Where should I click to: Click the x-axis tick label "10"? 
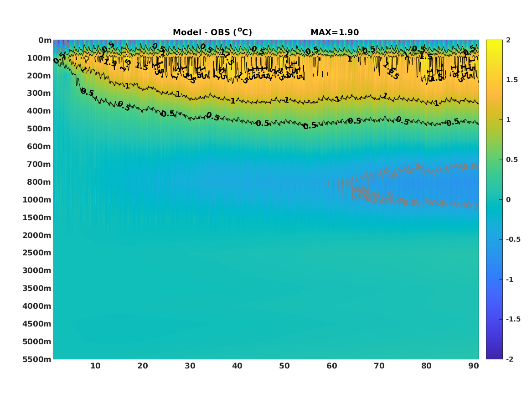[x=95, y=366]
